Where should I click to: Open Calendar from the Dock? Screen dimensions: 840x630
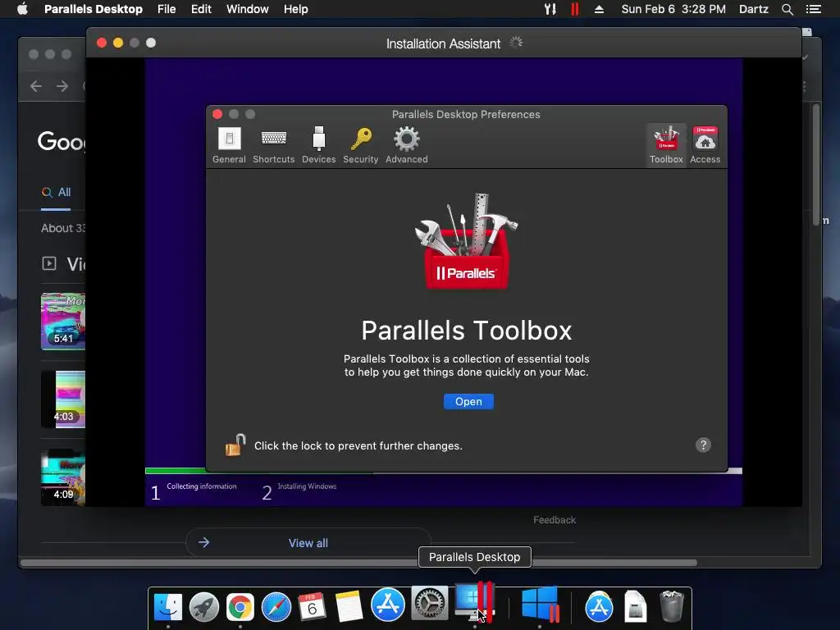point(312,606)
